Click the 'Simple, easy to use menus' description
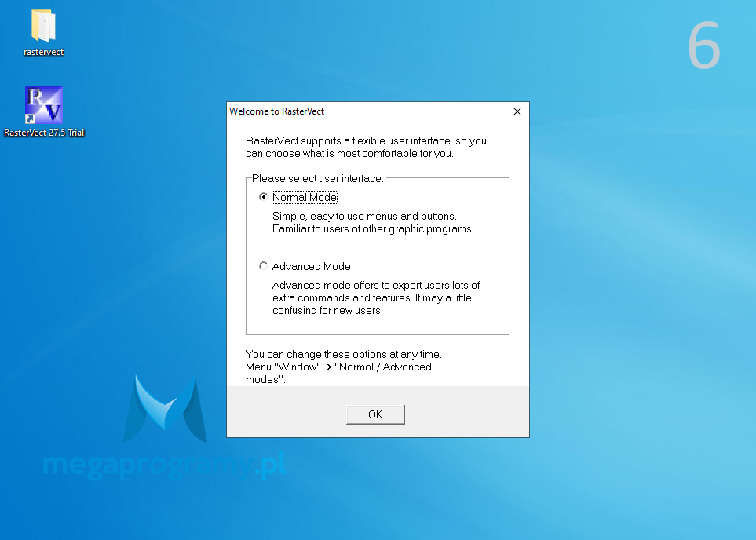The width and height of the screenshot is (756, 540). [x=373, y=222]
